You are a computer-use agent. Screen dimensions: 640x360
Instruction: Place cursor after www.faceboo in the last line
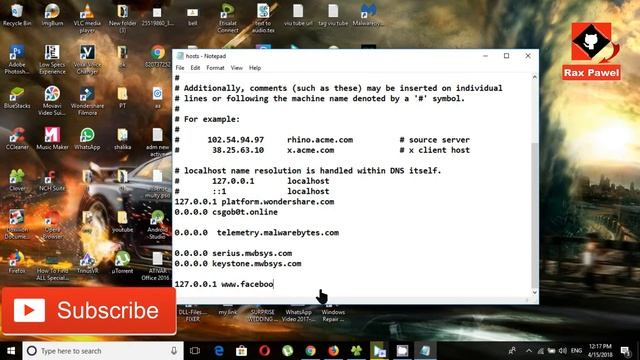click(x=273, y=284)
